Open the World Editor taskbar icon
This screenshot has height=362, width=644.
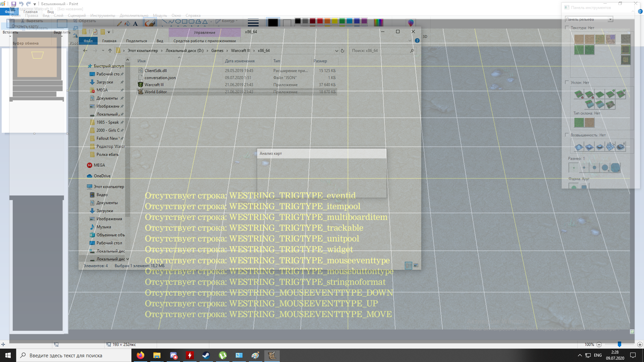pyautogui.click(x=272, y=355)
